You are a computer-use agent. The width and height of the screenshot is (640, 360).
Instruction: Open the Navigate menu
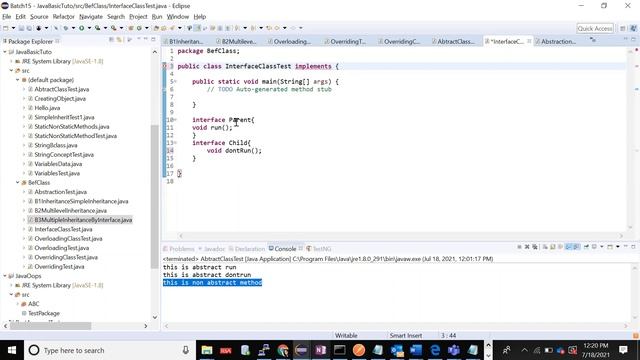[x=91, y=17]
